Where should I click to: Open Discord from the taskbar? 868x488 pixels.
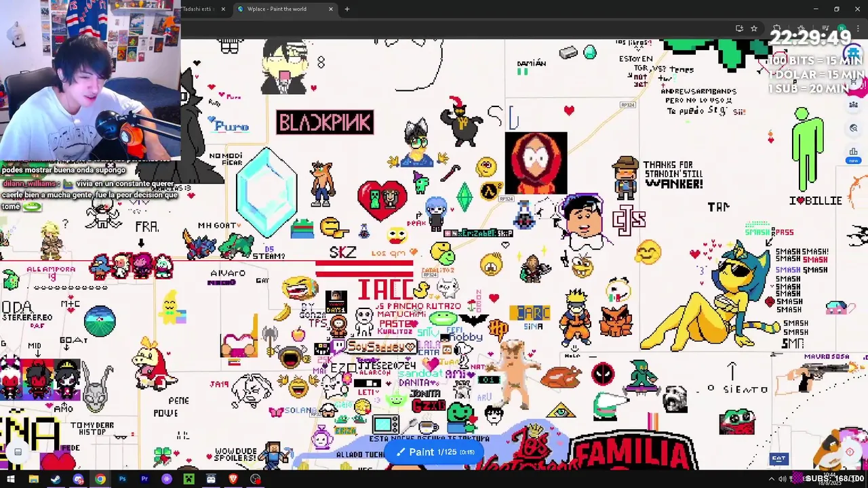pyautogui.click(x=78, y=479)
